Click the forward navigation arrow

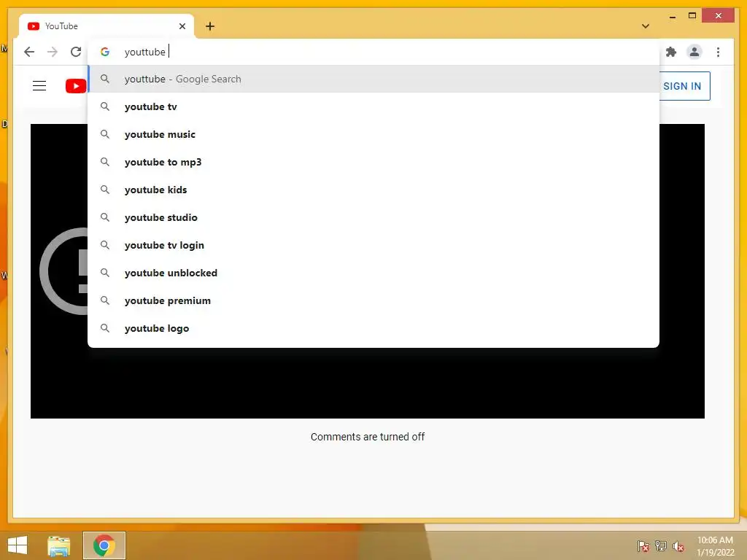(53, 52)
